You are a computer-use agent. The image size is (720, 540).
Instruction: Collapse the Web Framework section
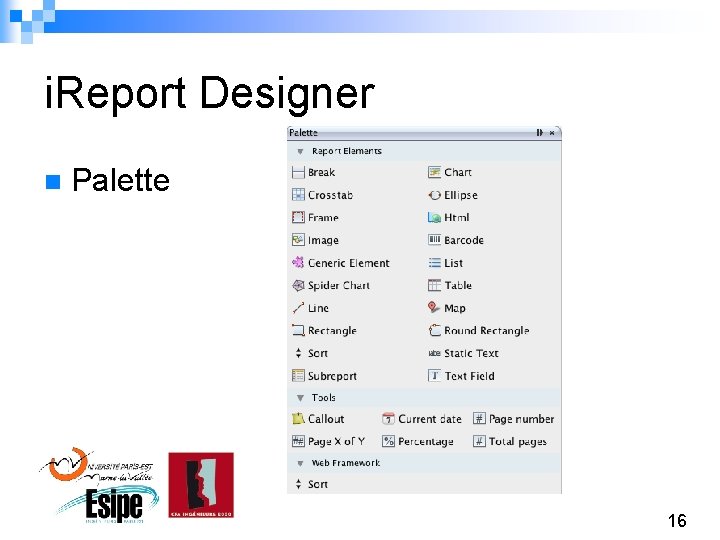click(x=300, y=463)
